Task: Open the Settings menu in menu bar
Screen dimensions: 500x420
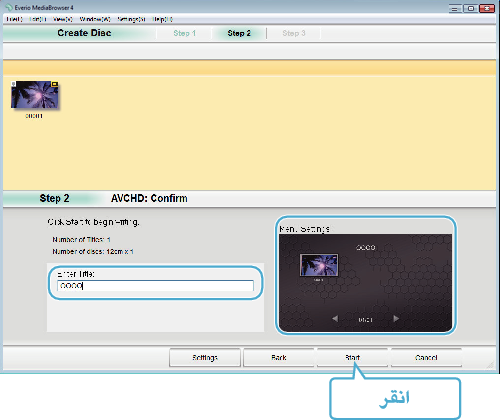Action: 131,19
